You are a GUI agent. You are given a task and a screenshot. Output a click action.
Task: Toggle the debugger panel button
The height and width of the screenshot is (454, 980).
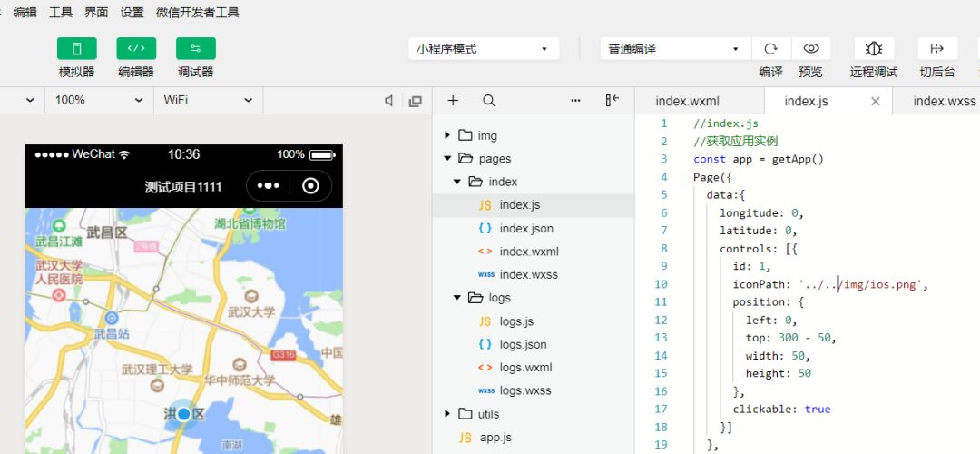pos(196,49)
